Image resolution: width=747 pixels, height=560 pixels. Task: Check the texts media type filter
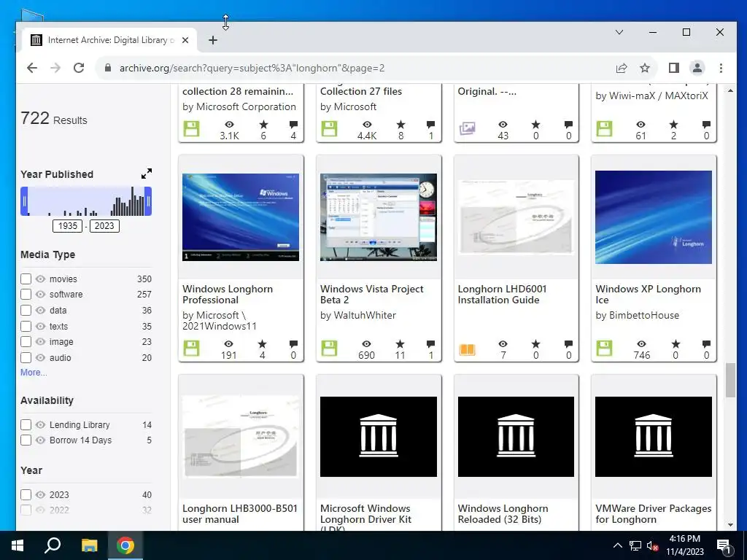(x=26, y=326)
